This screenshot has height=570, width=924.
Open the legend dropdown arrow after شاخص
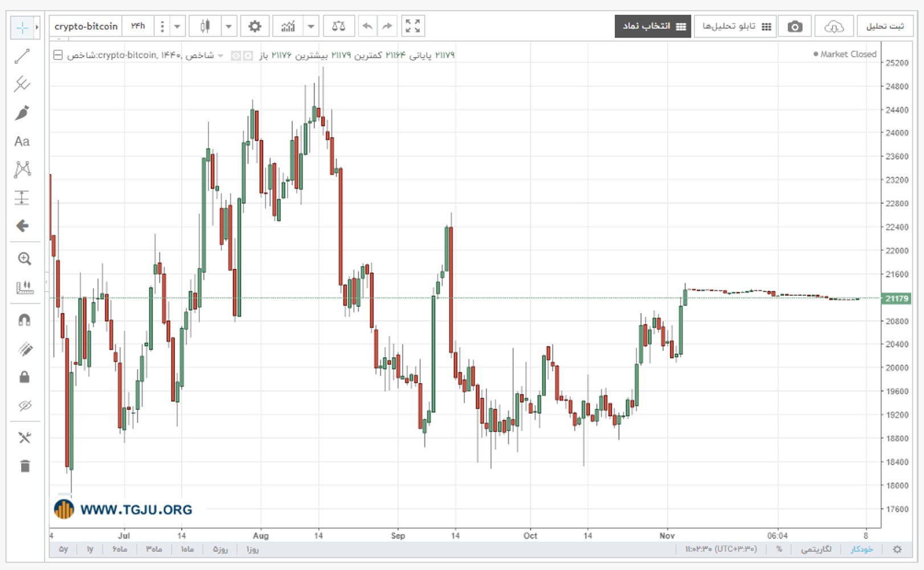220,56
